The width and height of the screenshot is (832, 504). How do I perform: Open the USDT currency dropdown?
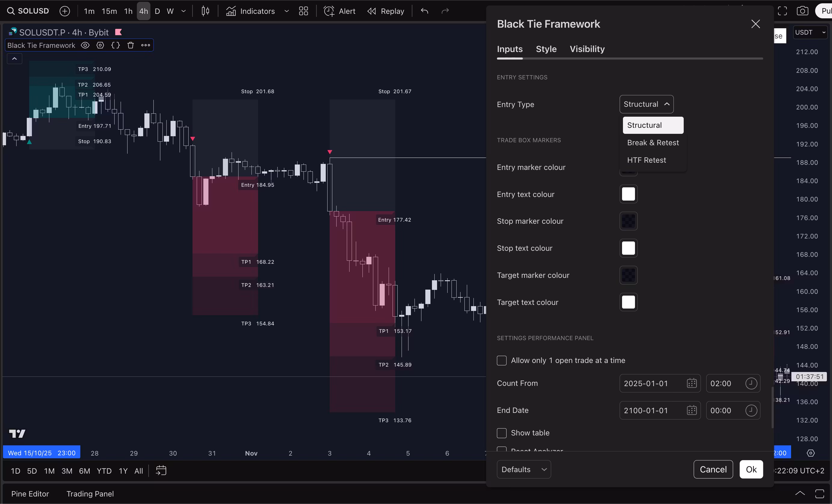(x=810, y=32)
